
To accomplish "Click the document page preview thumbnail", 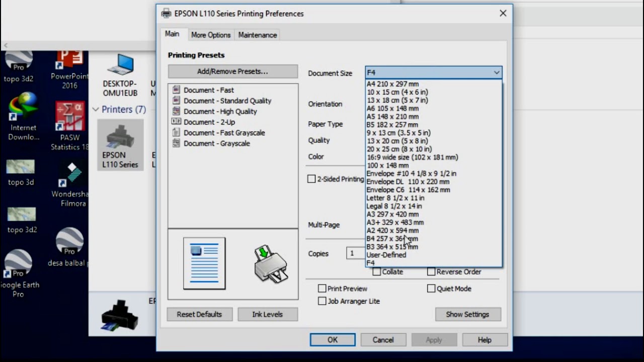I will click(204, 263).
